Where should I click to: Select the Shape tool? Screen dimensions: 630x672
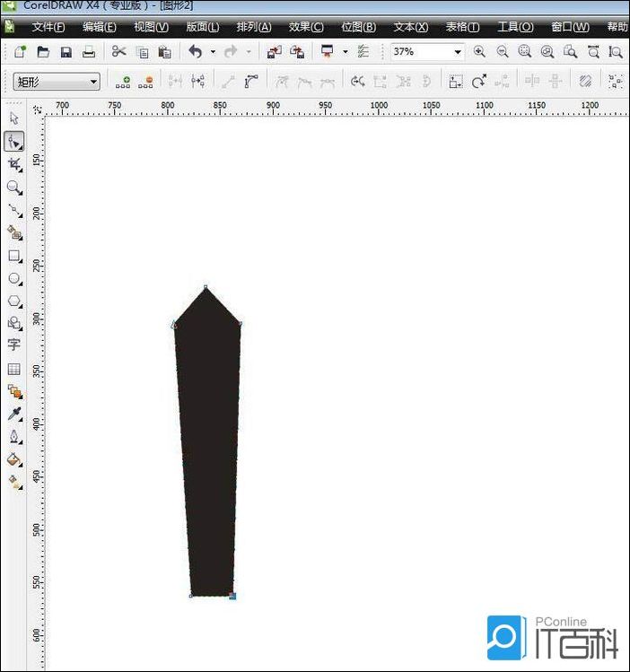pos(14,142)
